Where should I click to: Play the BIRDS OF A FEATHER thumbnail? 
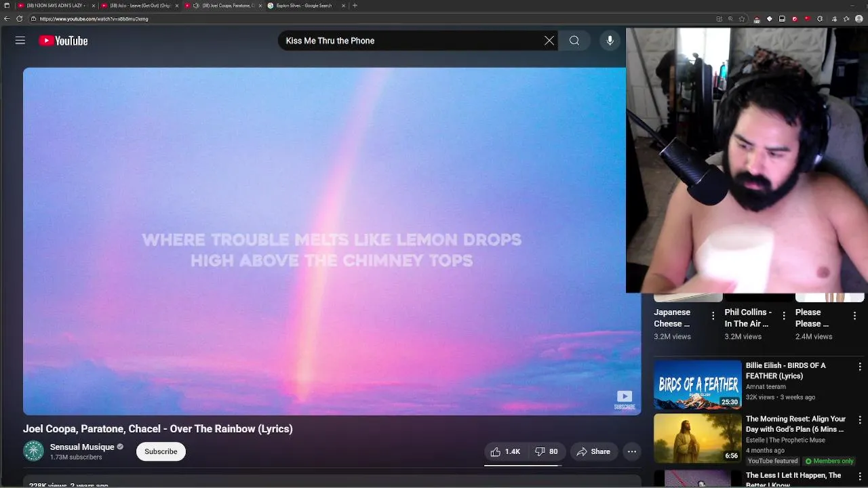pyautogui.click(x=698, y=384)
